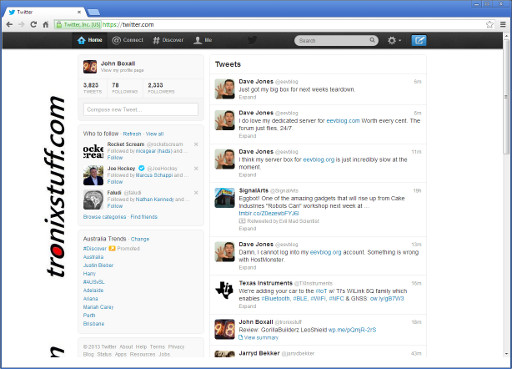The image size is (512, 369).
Task: Expand the dedicated server tweet
Action: [247, 136]
